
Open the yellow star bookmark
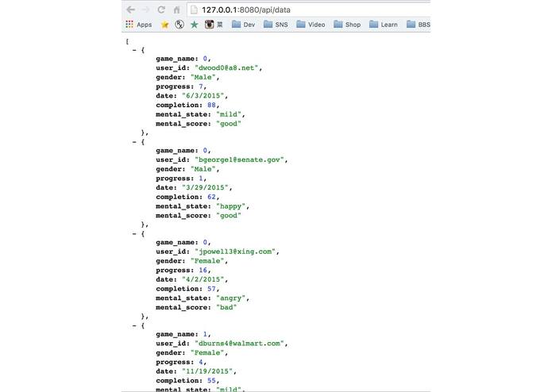point(164,25)
